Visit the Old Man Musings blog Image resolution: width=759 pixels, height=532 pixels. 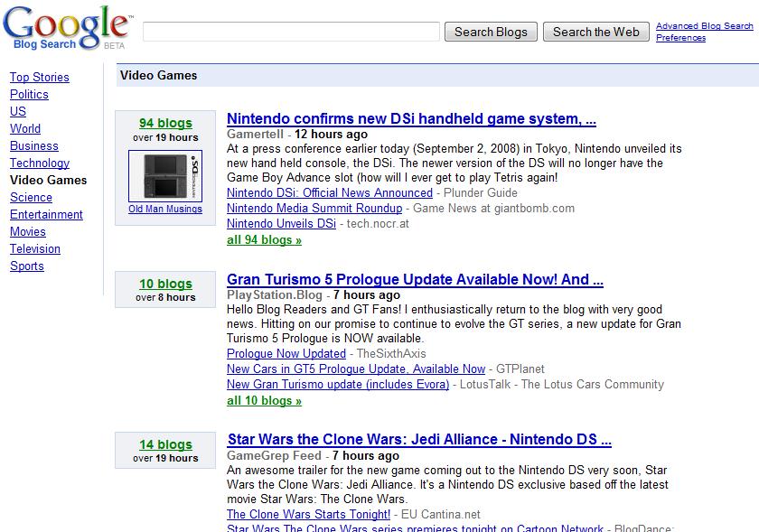click(x=164, y=208)
